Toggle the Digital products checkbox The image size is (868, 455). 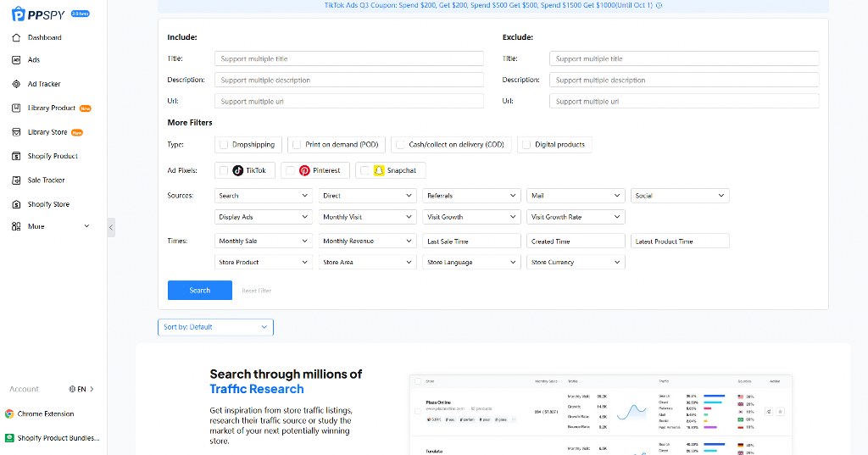526,145
